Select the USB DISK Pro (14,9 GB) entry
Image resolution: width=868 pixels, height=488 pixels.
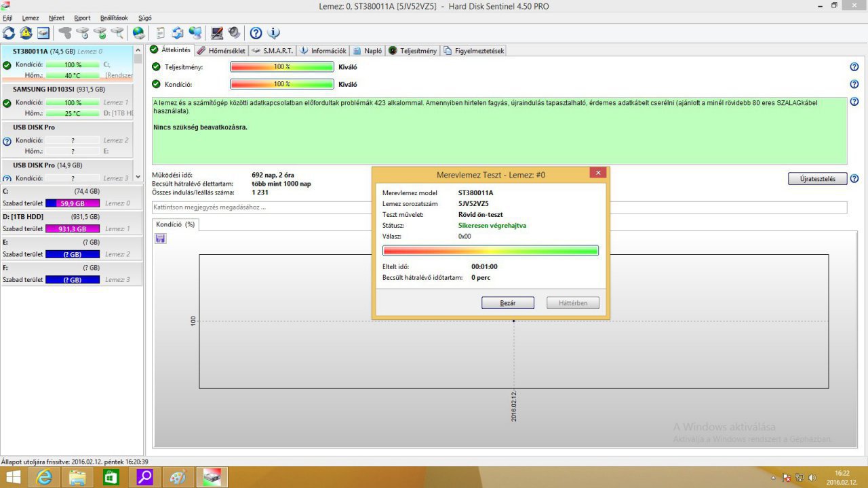[x=67, y=171]
